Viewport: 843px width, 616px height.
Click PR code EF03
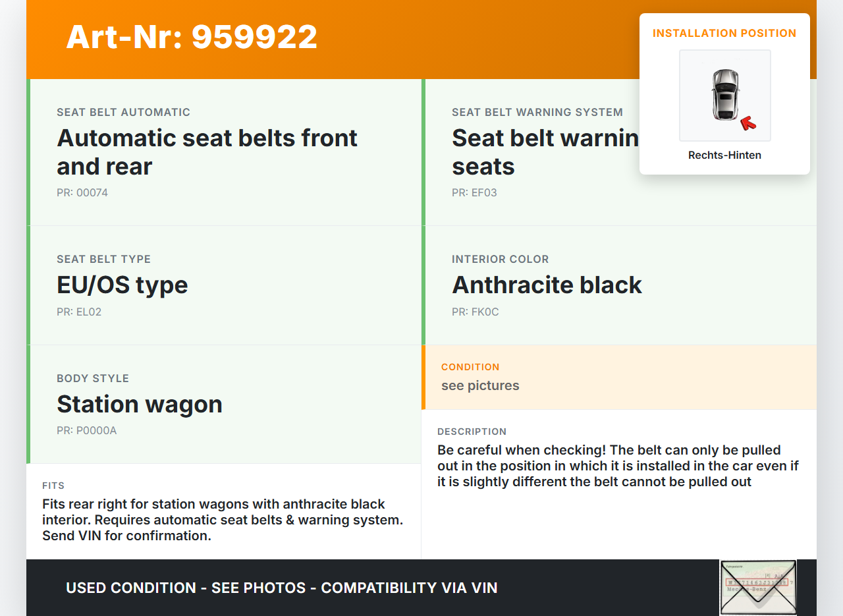point(474,193)
